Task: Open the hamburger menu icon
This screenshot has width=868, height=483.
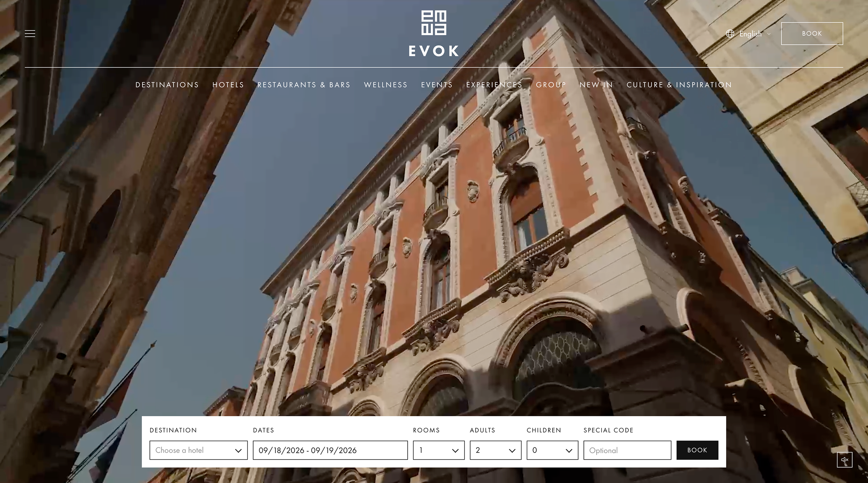Action: point(30,34)
